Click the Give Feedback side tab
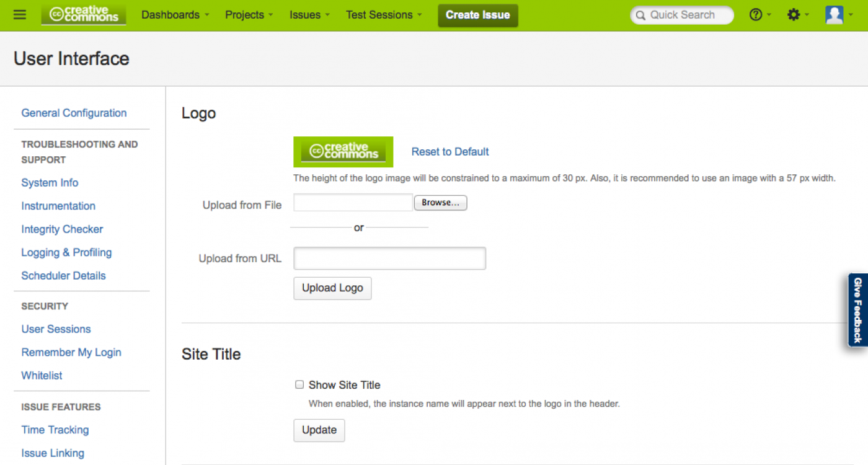The height and width of the screenshot is (465, 868). (857, 309)
